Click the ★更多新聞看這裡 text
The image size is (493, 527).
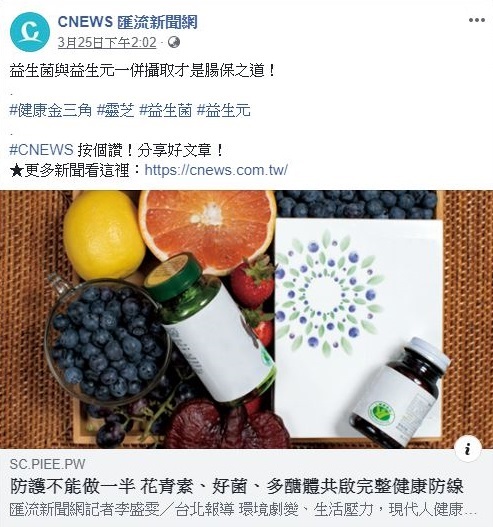point(69,170)
